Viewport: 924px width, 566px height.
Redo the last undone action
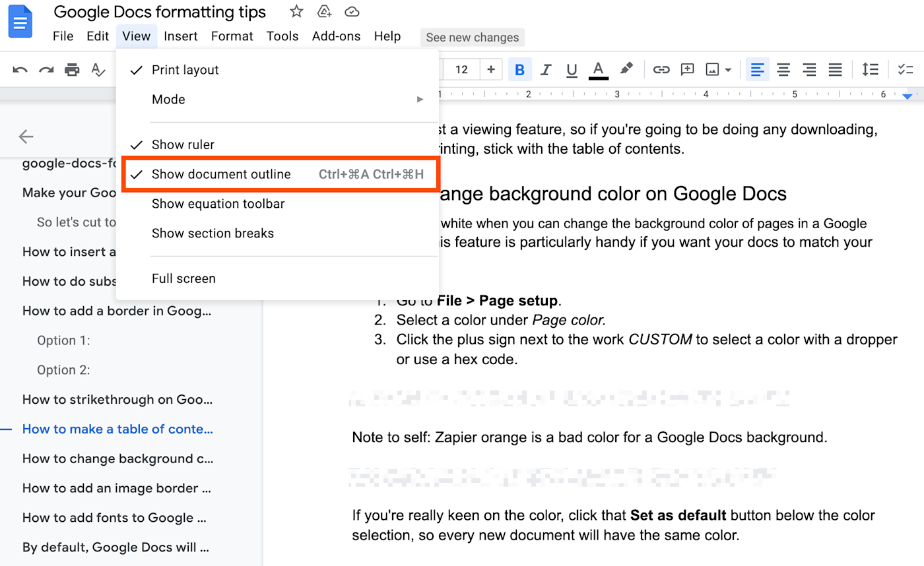coord(46,70)
